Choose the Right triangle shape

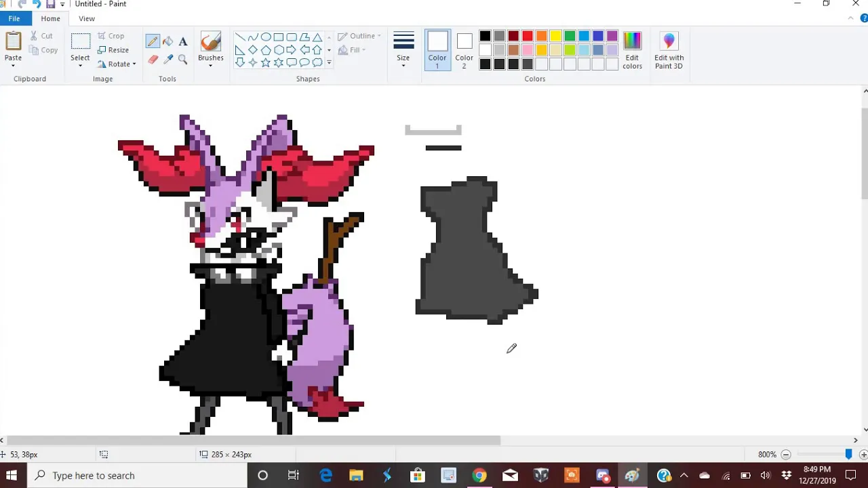tap(240, 50)
